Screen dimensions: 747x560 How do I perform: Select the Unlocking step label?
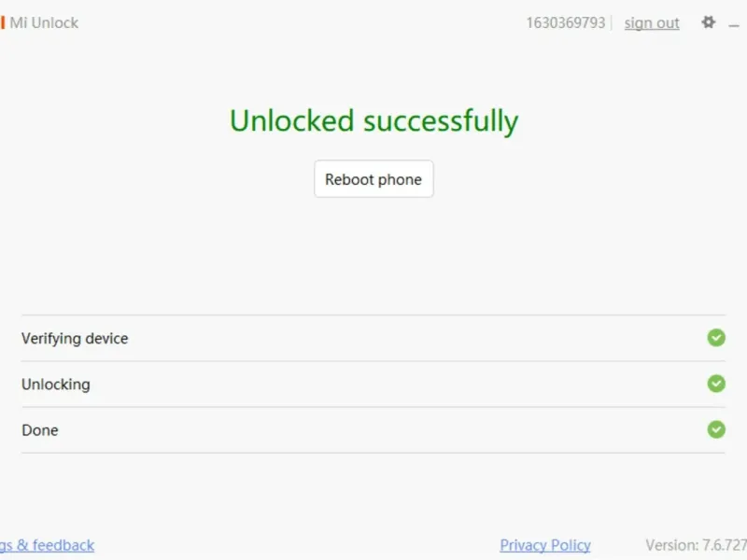click(56, 385)
